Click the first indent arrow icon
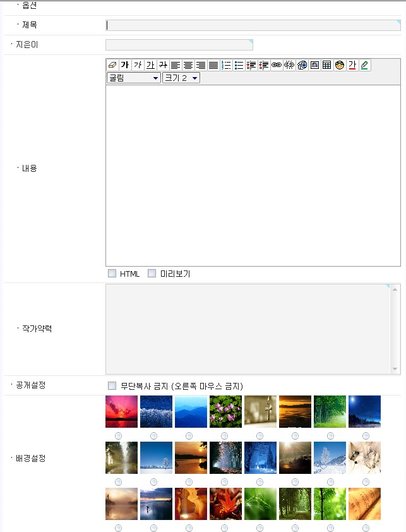This screenshot has height=532, width=406. 251,65
